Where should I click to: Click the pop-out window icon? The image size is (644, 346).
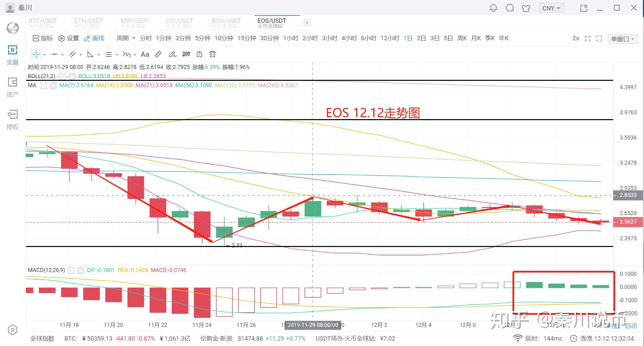(x=584, y=8)
